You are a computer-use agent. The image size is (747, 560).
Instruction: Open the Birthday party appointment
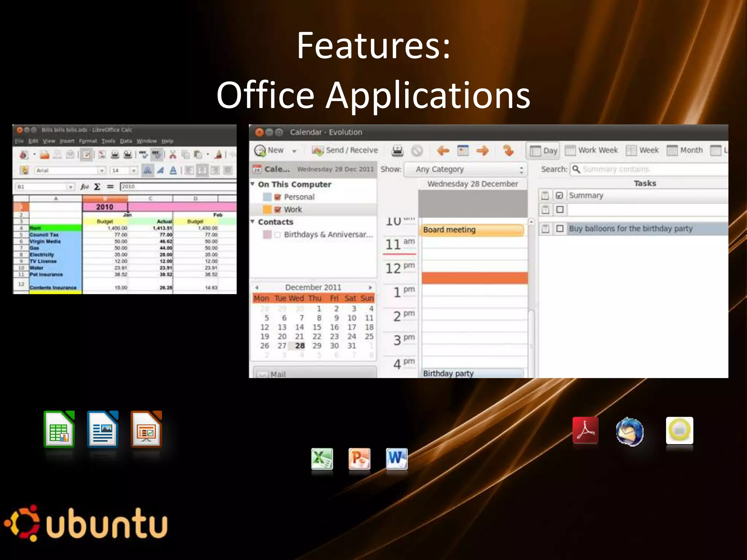click(473, 373)
